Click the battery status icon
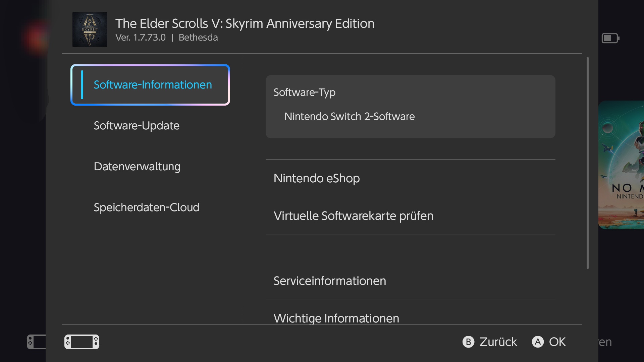 (610, 38)
